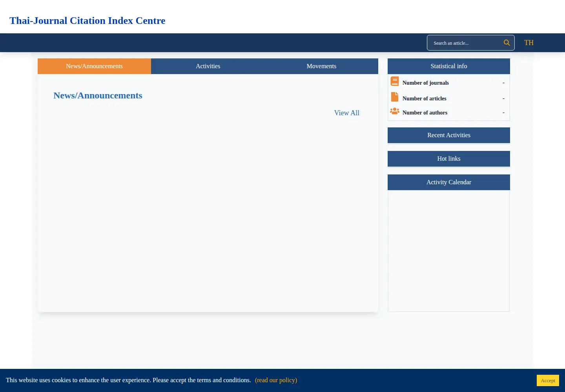Click the Recent Activities header
The image size is (565, 392).
click(x=449, y=135)
